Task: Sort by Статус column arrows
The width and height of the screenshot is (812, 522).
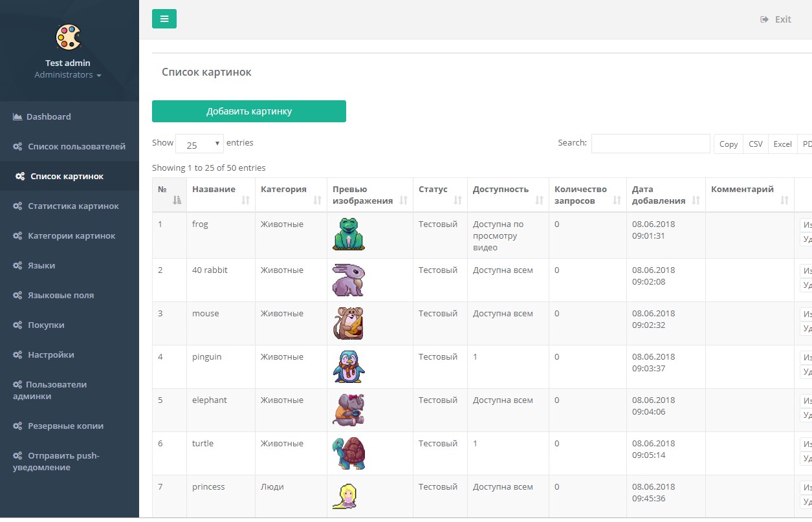Action: pyautogui.click(x=457, y=201)
